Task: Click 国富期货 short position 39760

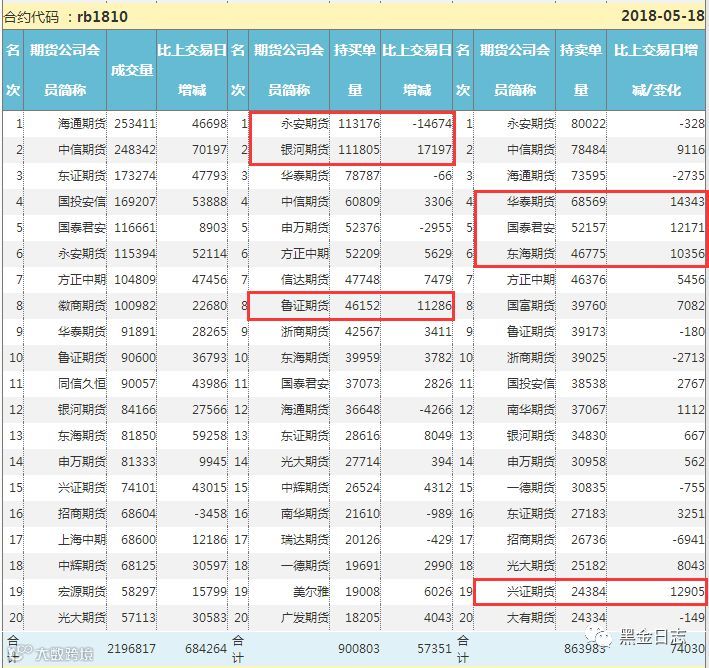Action: (x=588, y=306)
